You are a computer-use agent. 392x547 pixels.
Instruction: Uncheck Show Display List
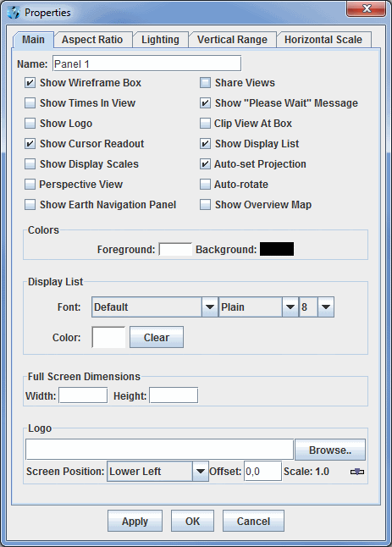pyautogui.click(x=205, y=143)
